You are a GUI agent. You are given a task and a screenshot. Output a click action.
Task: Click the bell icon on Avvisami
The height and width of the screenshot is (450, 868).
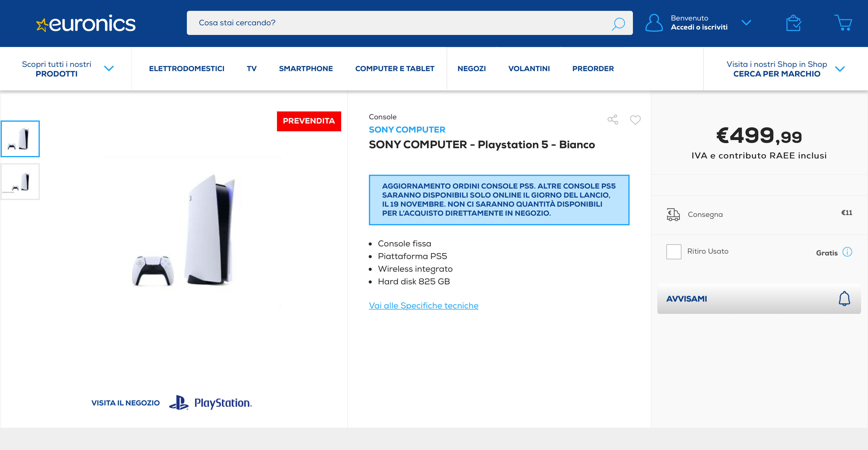point(844,298)
